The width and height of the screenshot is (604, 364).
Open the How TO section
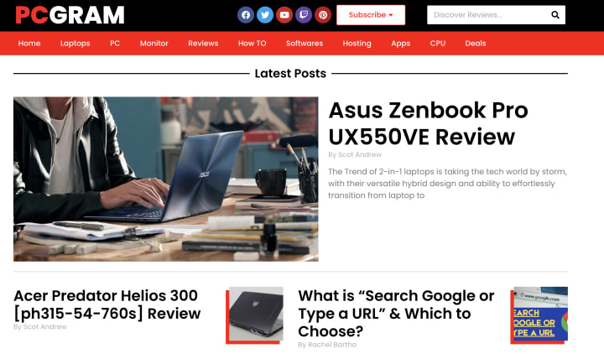point(252,43)
